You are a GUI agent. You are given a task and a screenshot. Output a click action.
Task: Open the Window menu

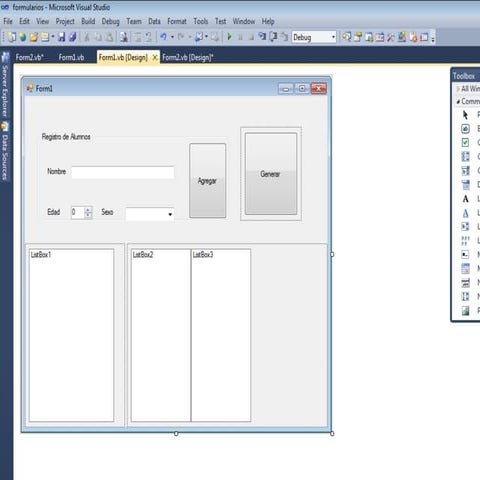[x=244, y=21]
